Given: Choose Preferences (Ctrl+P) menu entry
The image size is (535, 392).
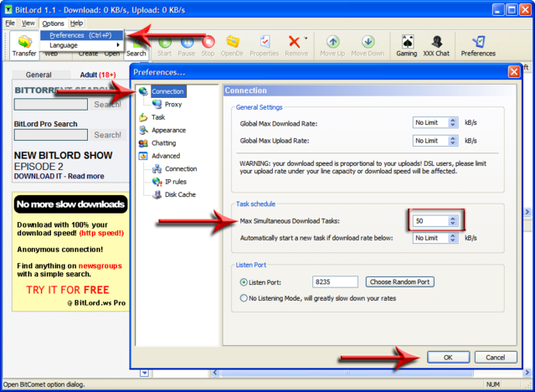Looking at the screenshot, I should (x=81, y=35).
